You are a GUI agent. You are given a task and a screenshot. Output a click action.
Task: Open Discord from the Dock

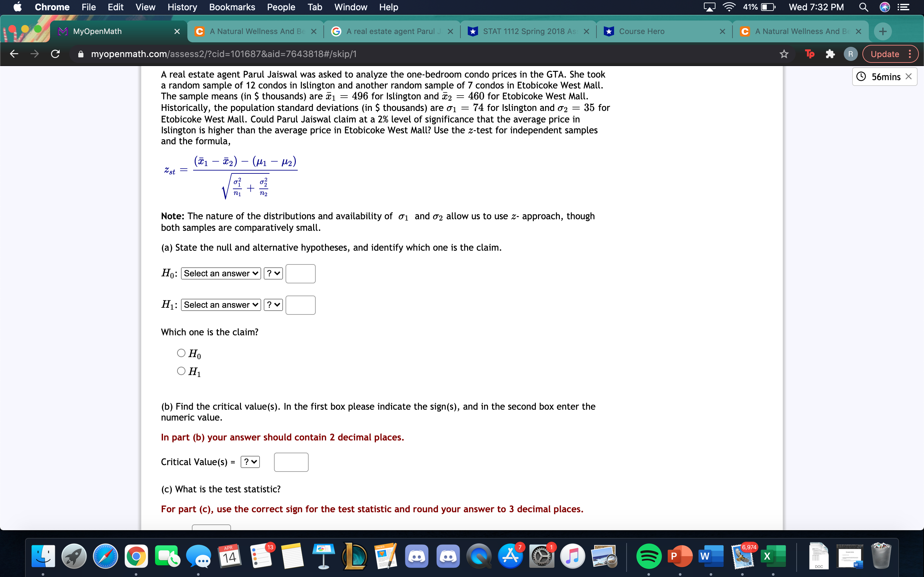tap(417, 556)
